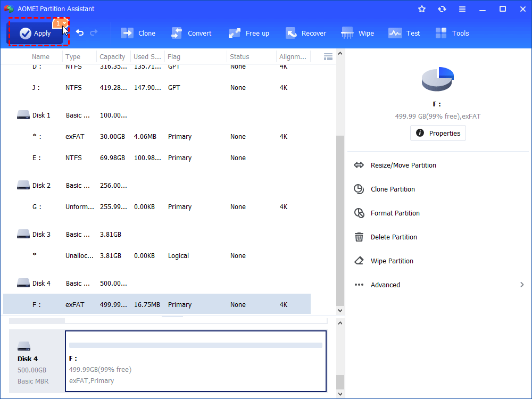Open the Convert menu in toolbar
Viewport: 532px width, 399px height.
pos(192,33)
